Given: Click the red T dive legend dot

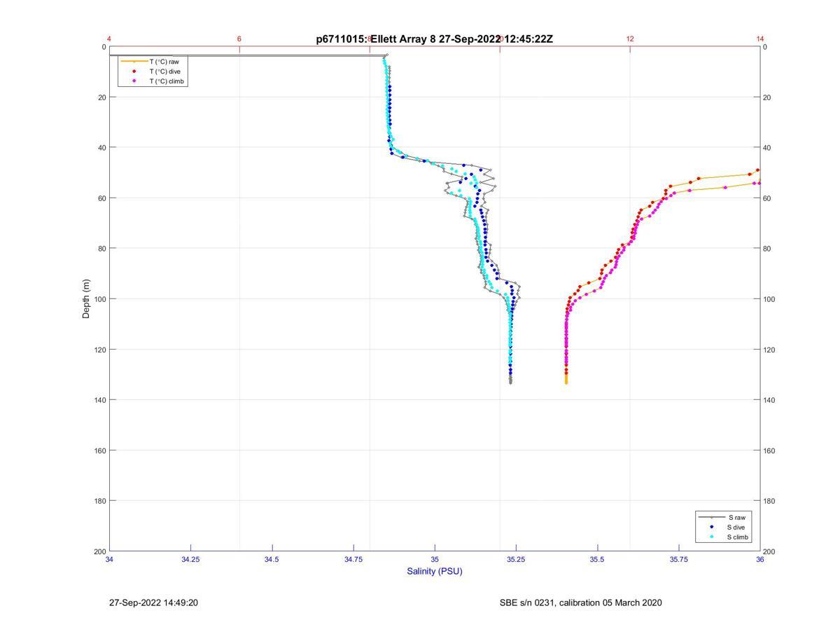Looking at the screenshot, I should point(134,71).
